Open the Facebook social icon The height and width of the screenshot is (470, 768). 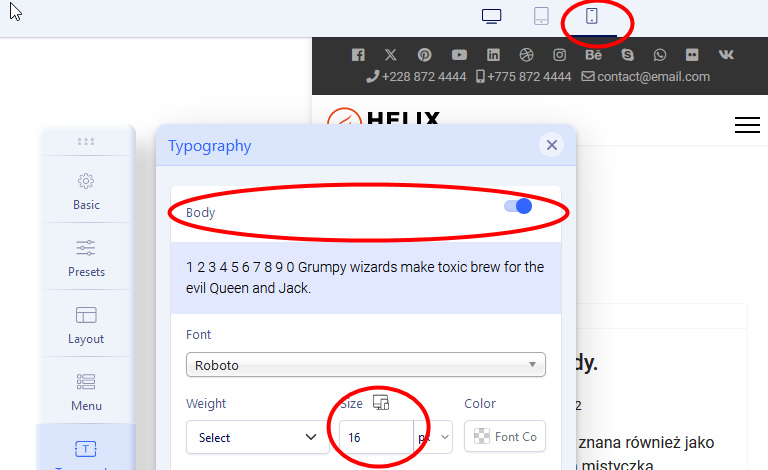click(x=358, y=55)
